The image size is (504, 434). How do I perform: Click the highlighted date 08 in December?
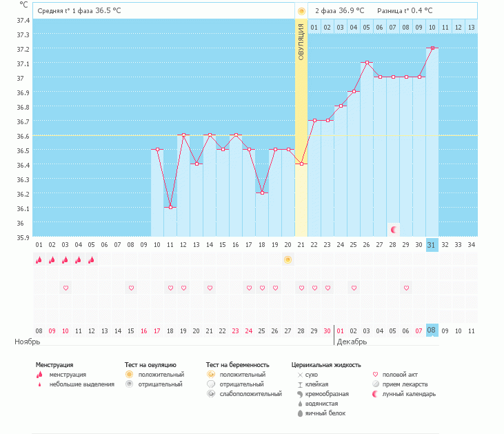coord(432,331)
